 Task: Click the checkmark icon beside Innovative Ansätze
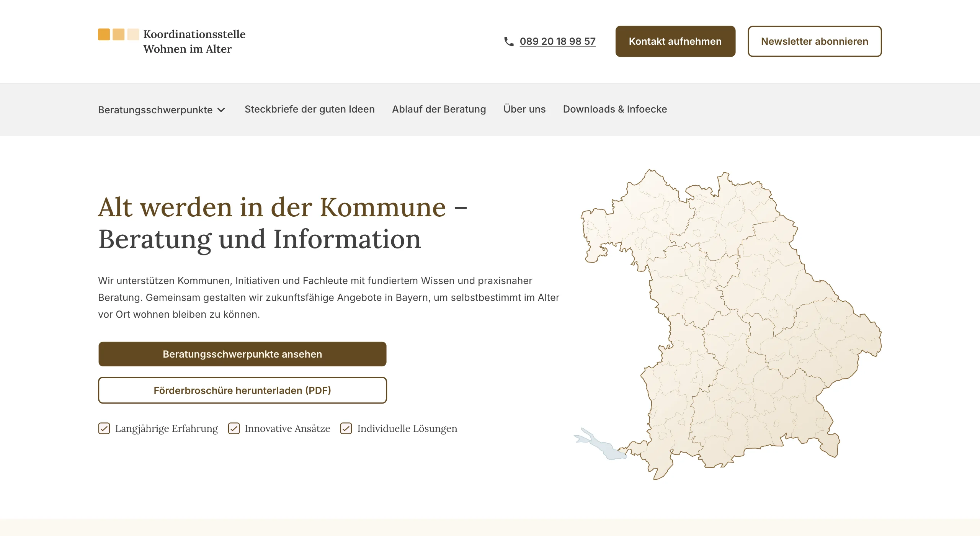234,428
